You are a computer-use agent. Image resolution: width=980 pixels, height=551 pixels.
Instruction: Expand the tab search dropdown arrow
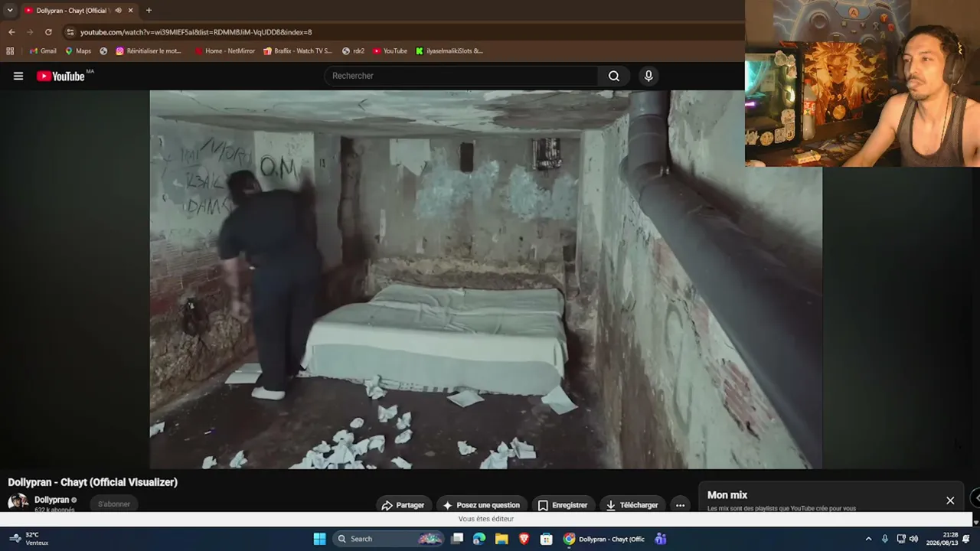click(10, 11)
